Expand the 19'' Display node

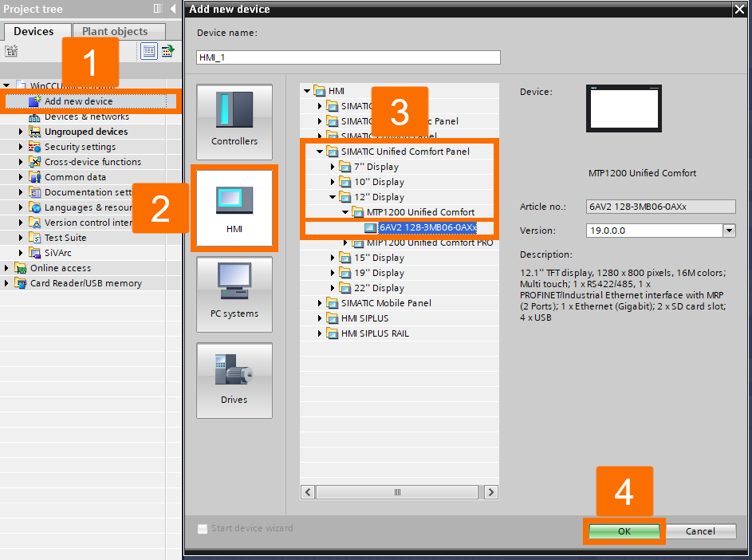point(333,273)
